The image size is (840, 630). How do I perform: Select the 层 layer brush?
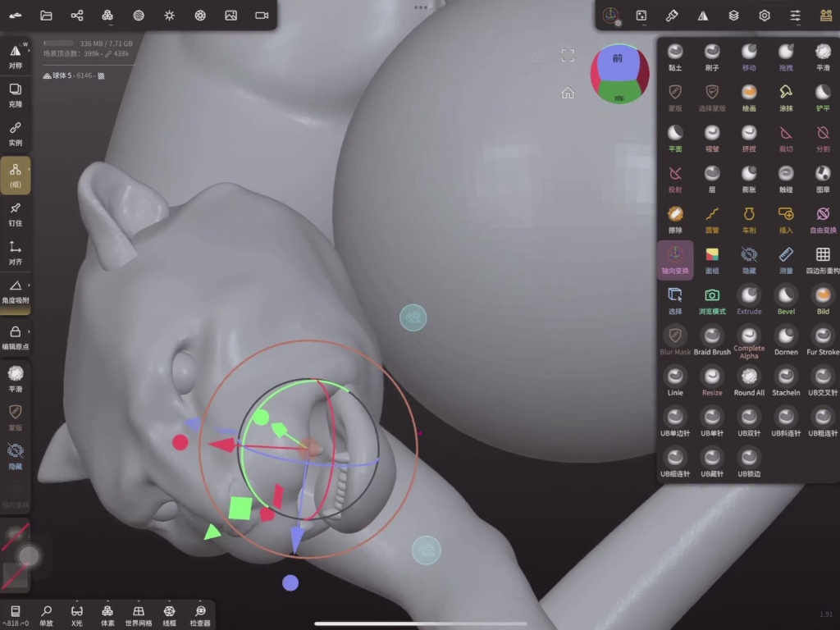[x=712, y=179]
